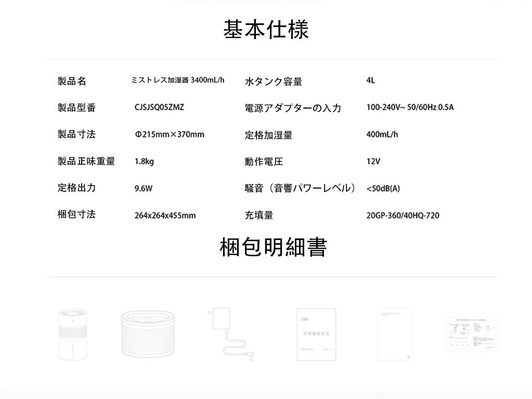Screen dimensions: 532x399
Task: Click the 充填量 label
Action: [x=259, y=215]
